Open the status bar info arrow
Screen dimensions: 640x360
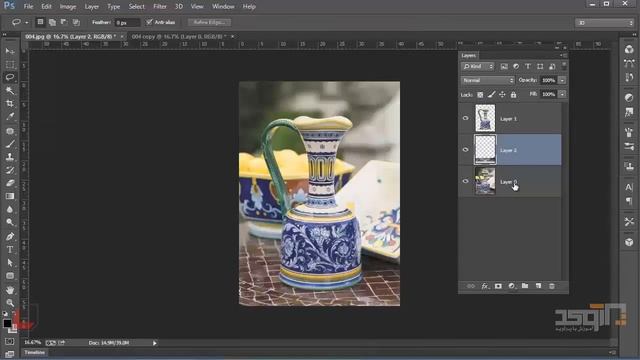coord(155,343)
